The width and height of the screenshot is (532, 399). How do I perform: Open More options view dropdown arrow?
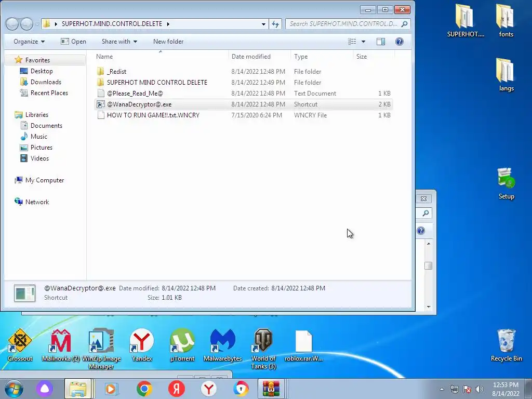click(363, 42)
